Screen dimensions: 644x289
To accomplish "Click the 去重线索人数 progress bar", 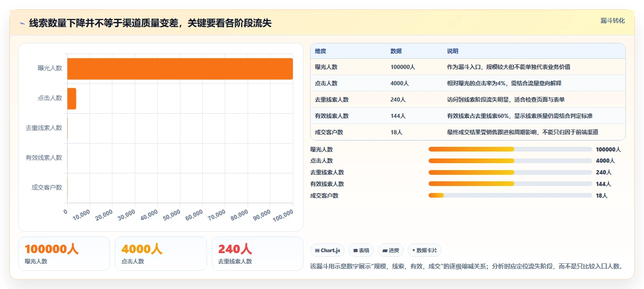I will tap(510, 172).
